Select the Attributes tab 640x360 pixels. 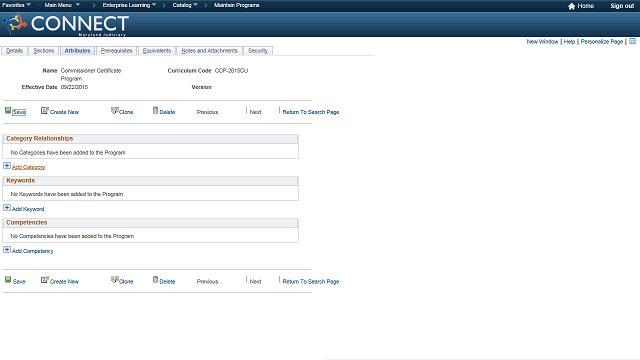[77, 51]
